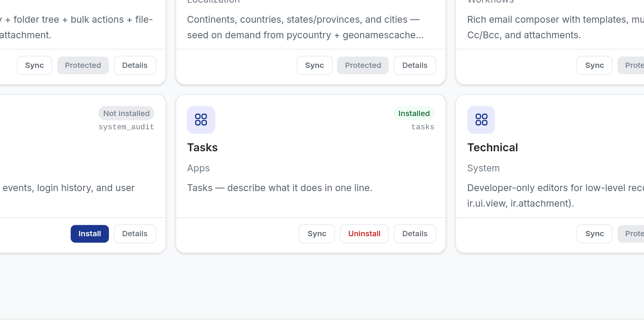Screen dimensions: 644x320
Task: Click Protected button on continents card
Action: click(x=363, y=65)
